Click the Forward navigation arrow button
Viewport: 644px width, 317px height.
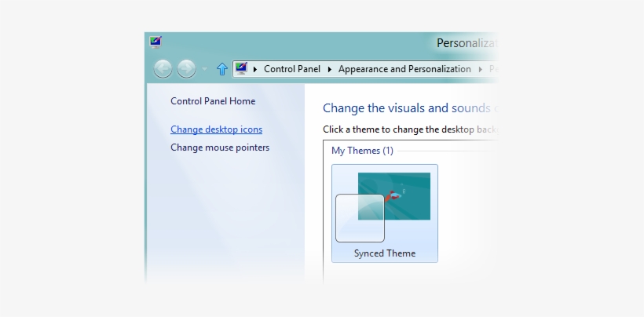(x=186, y=69)
